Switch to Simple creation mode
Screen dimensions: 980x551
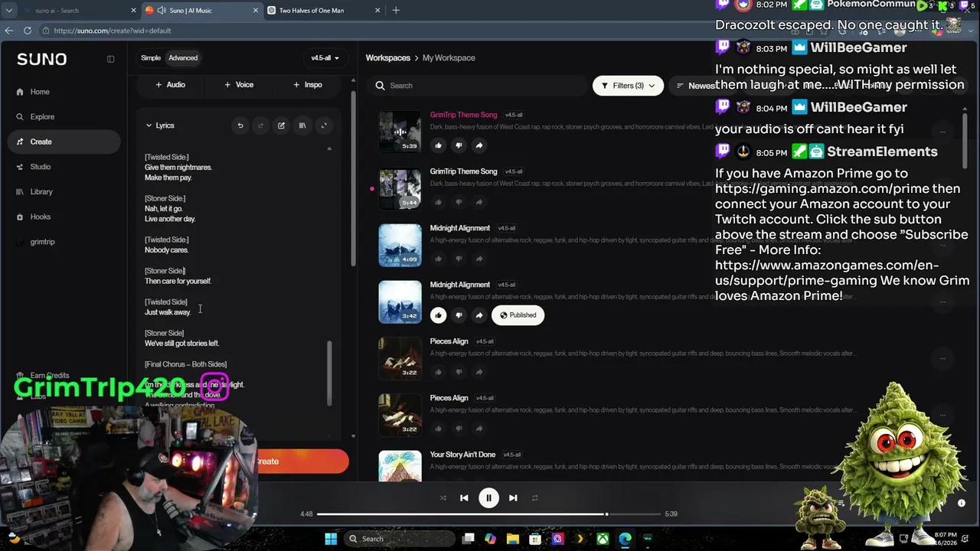pos(151,58)
